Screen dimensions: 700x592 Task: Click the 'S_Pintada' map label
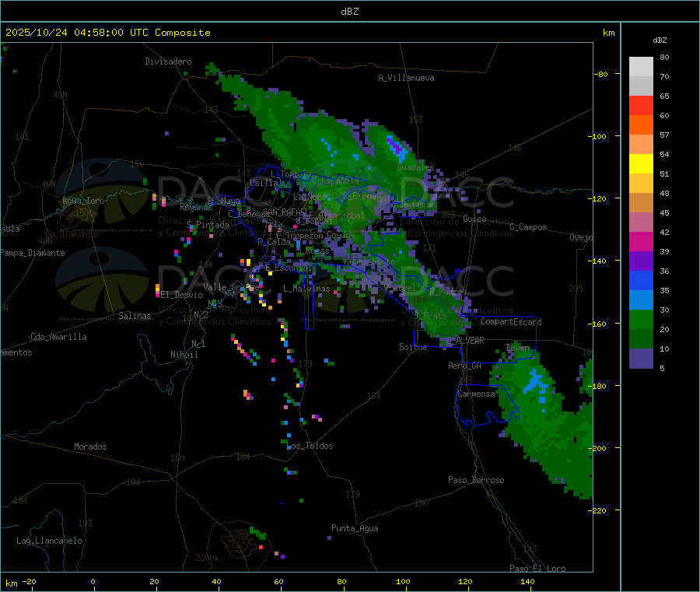point(208,225)
